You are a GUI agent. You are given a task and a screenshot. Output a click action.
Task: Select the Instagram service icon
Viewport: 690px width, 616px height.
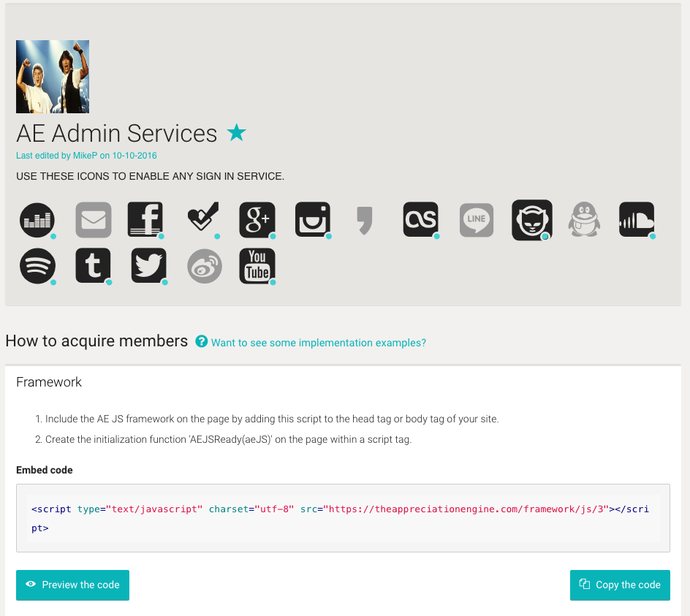(x=313, y=220)
